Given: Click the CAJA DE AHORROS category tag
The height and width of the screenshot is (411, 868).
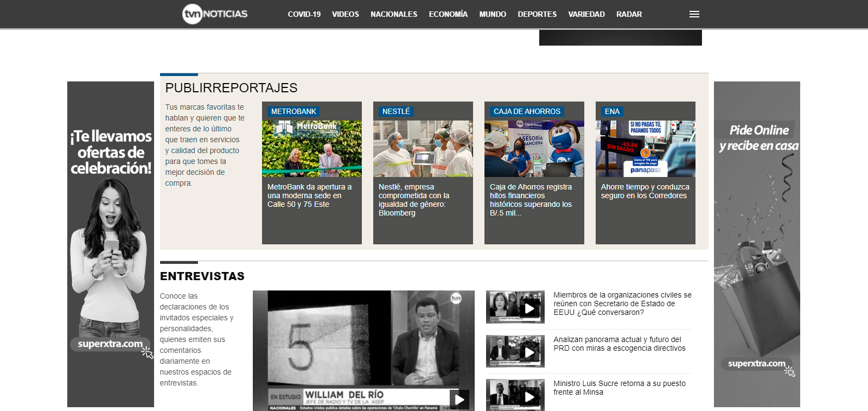Looking at the screenshot, I should [x=527, y=111].
